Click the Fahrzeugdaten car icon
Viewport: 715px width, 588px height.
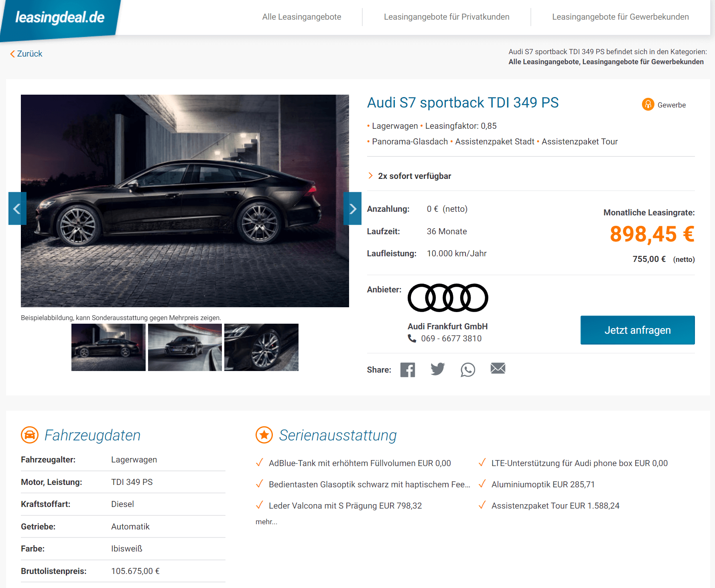[30, 435]
